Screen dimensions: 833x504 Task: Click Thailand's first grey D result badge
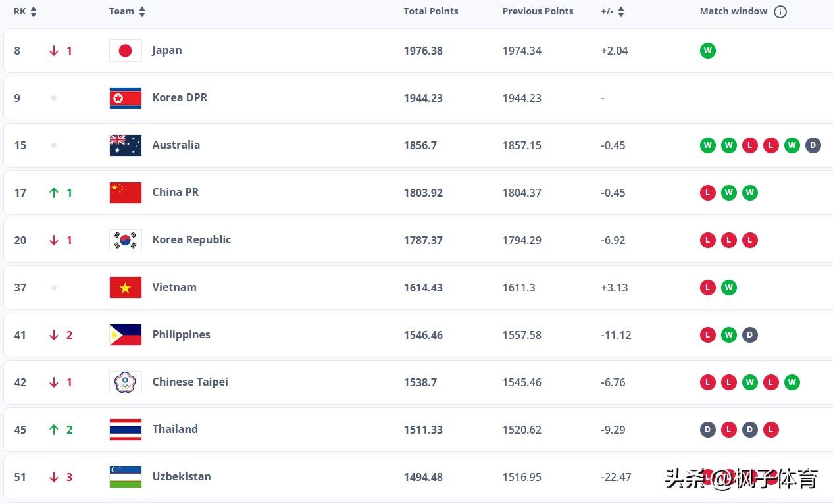[x=708, y=430]
